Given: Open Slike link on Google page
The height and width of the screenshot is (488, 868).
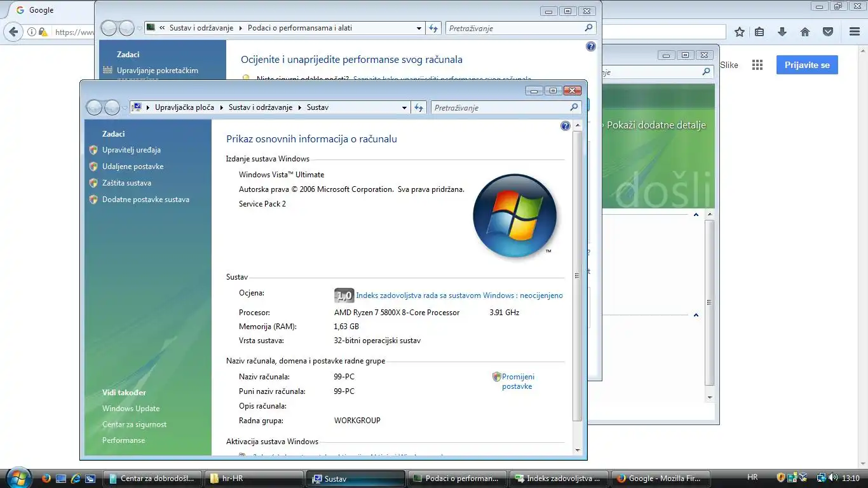Looking at the screenshot, I should pos(729,65).
